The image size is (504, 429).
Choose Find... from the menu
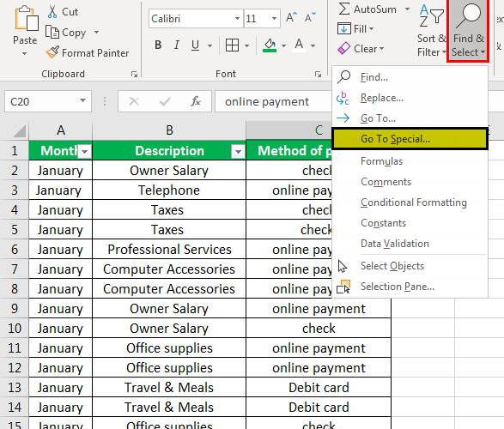(410, 77)
